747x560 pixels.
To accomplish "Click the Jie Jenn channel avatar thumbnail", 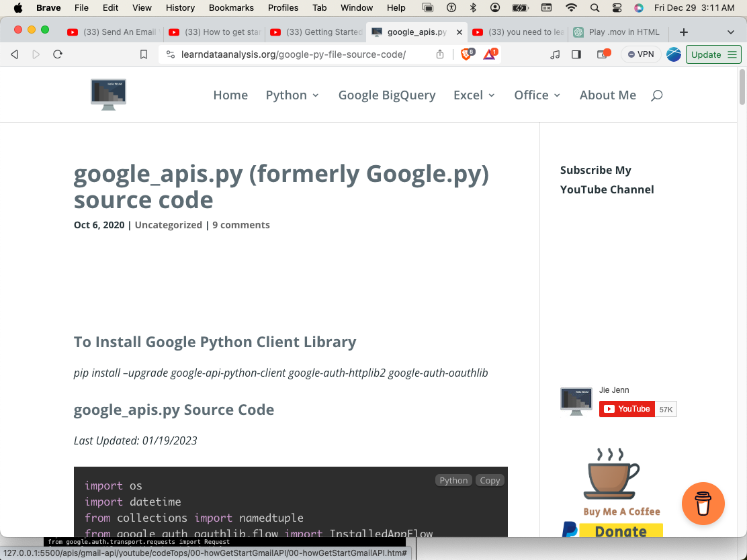I will [576, 401].
